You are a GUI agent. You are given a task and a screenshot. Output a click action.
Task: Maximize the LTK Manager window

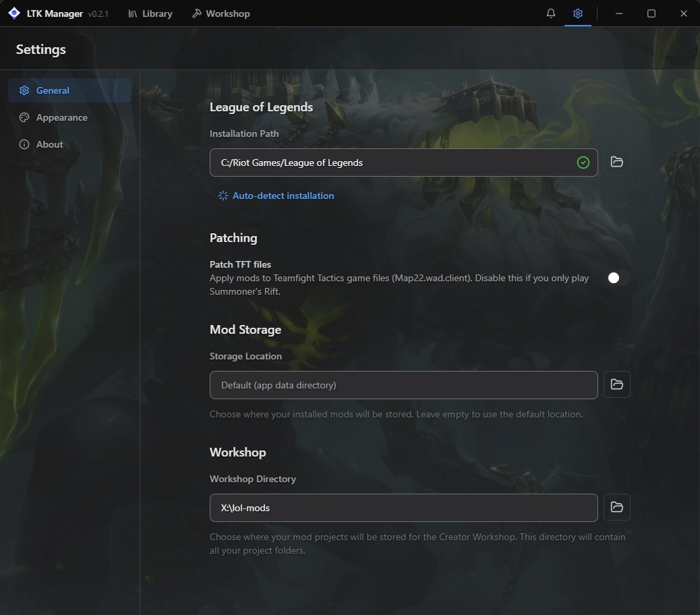(651, 13)
